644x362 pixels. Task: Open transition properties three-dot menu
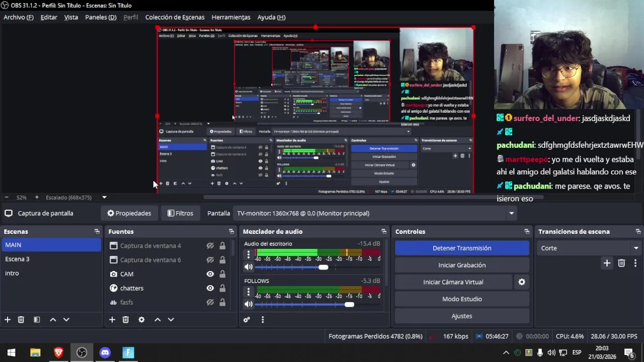pos(635,263)
